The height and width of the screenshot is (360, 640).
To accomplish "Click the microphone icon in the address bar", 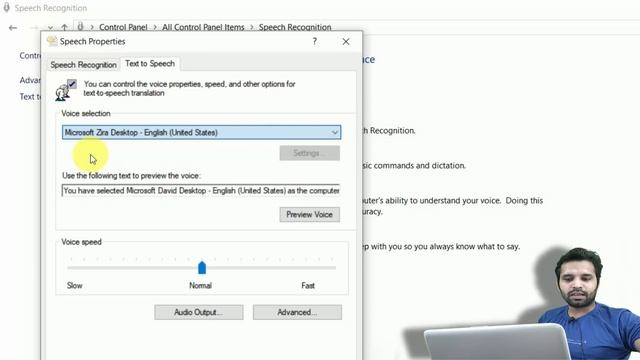I will click(80, 27).
